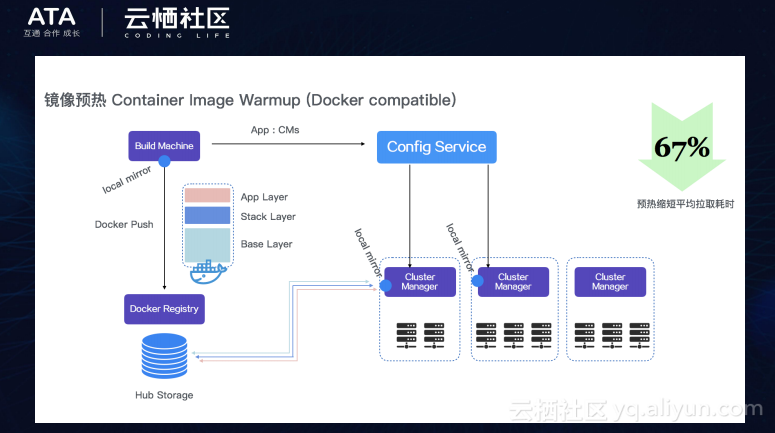Click the slide title "Container Image Warmup"
Screen dimensions: 775x433
click(206, 100)
